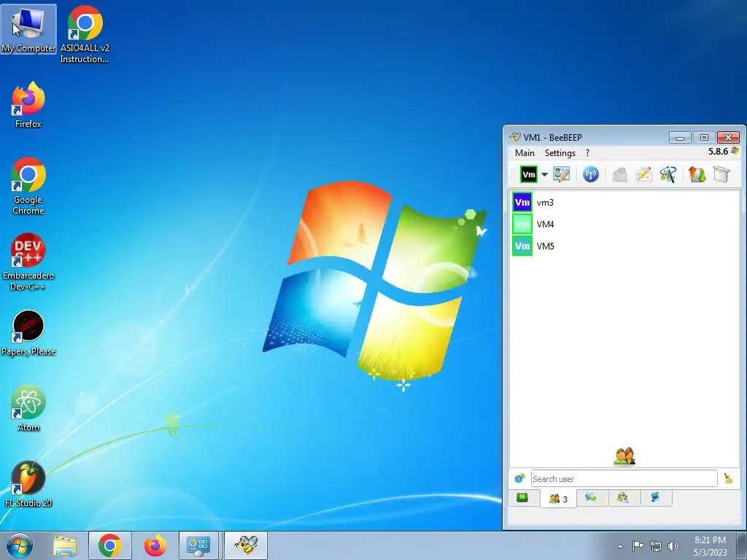Open the file transfer arrows icon
The width and height of the screenshot is (747, 560).
tap(697, 174)
